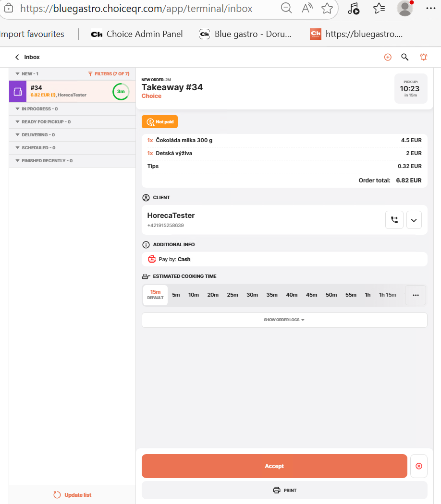Select 30m cooking time option
This screenshot has height=504, width=441.
[252, 295]
